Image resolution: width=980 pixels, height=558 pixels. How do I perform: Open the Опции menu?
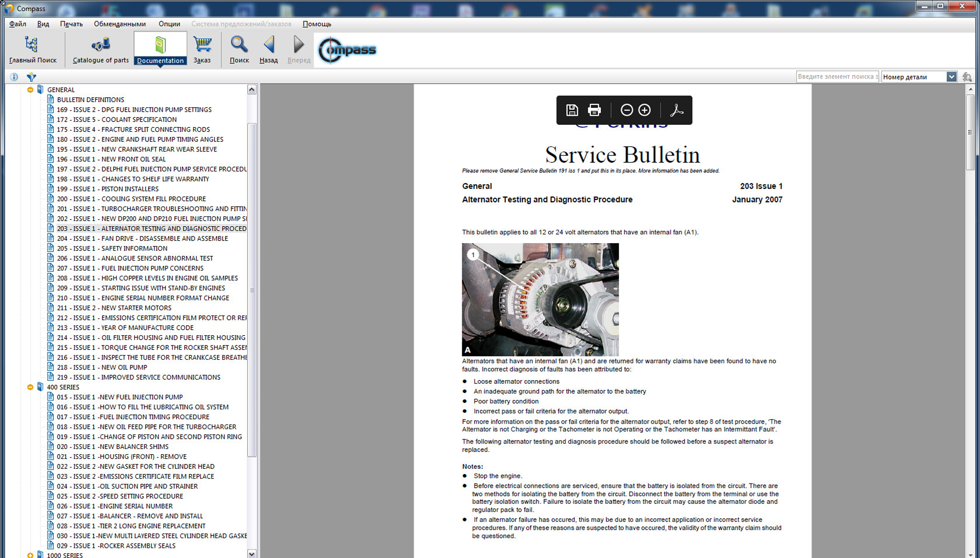[169, 24]
